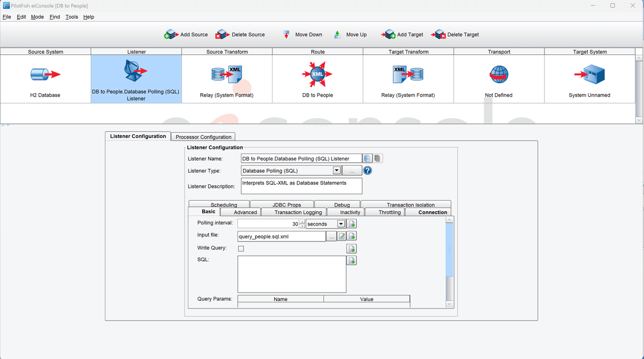Click the variable icon for Input file

[352, 237]
